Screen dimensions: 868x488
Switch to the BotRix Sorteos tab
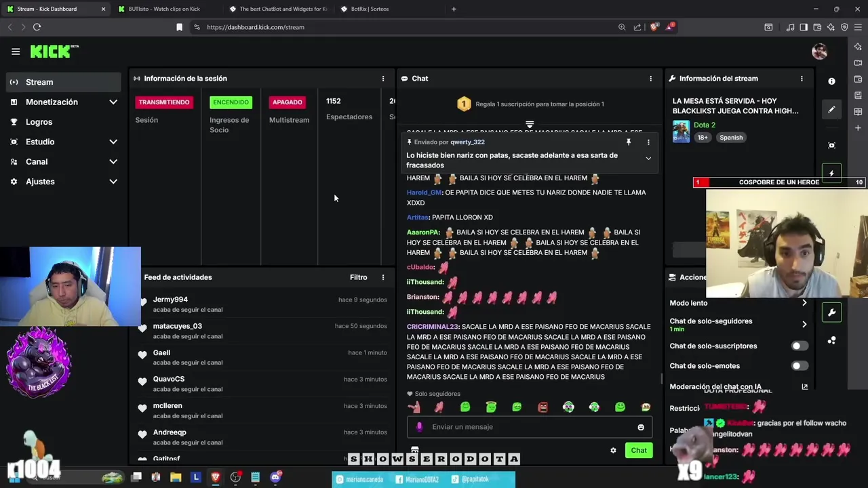click(389, 9)
